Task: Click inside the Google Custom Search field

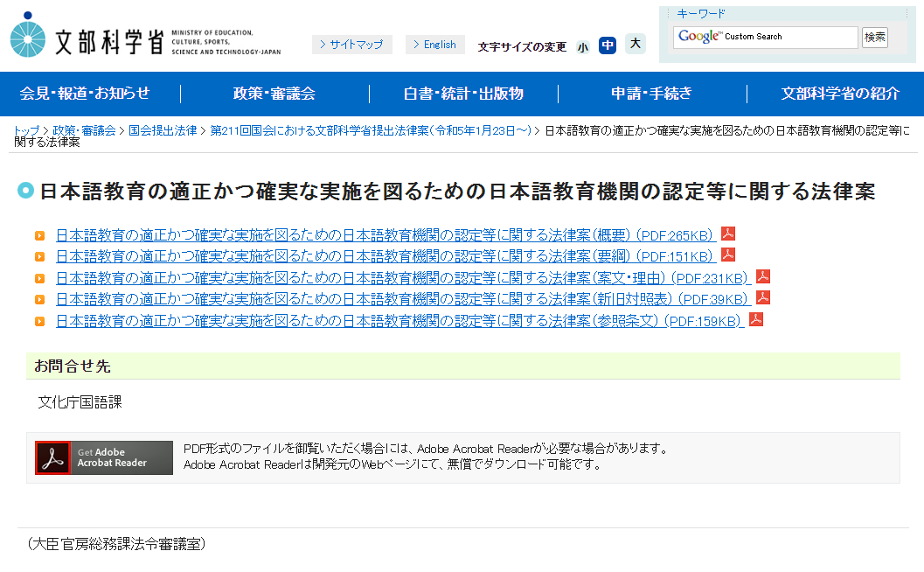Action: [765, 37]
